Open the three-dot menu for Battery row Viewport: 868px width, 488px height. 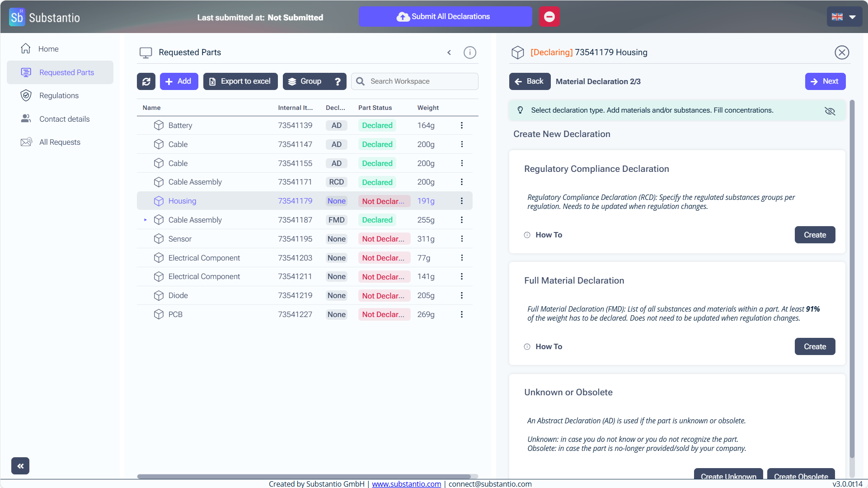461,125
